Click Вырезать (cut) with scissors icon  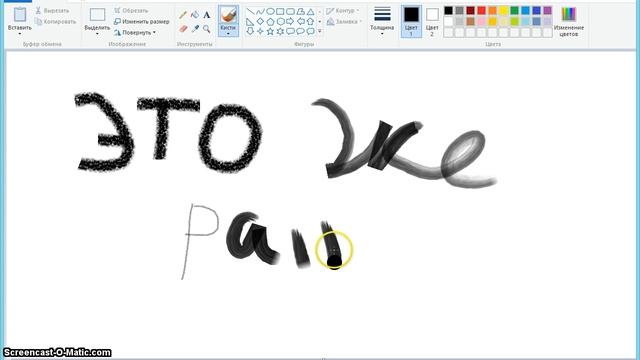tap(52, 11)
